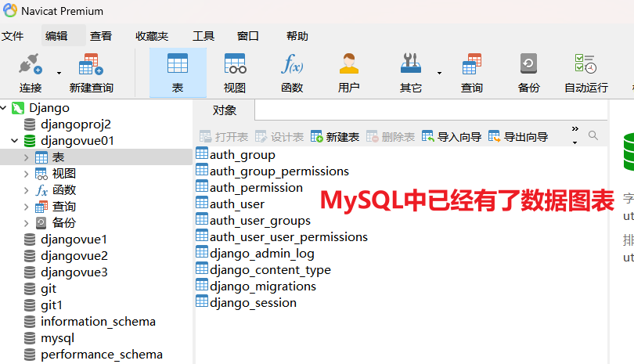Click Import Wizard (导入向导) button
Screen dimensions: 634x364
pyautogui.click(x=452, y=137)
